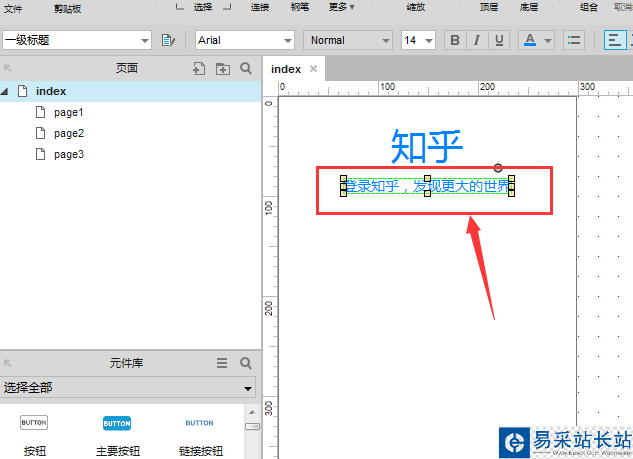The width and height of the screenshot is (633, 459).
Task: Open the style manager icon beside 一级标题
Action: coord(168,40)
